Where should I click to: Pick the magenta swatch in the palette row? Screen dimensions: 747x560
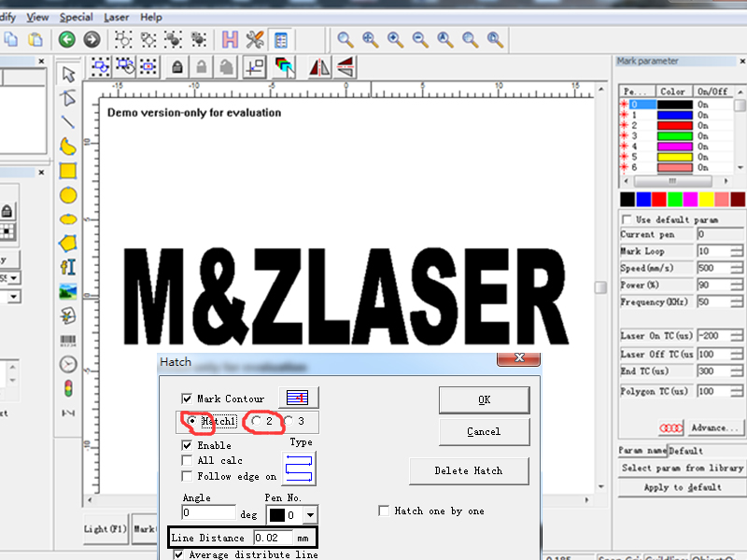(690, 199)
